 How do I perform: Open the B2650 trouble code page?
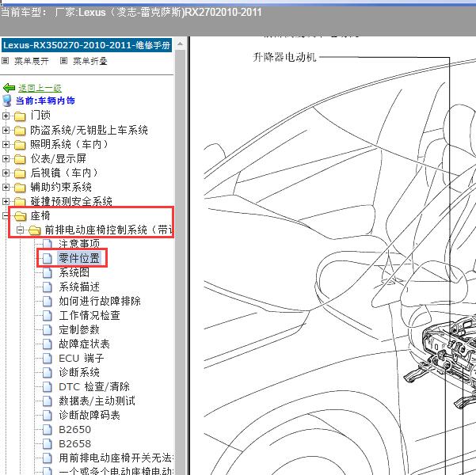pyautogui.click(x=75, y=429)
